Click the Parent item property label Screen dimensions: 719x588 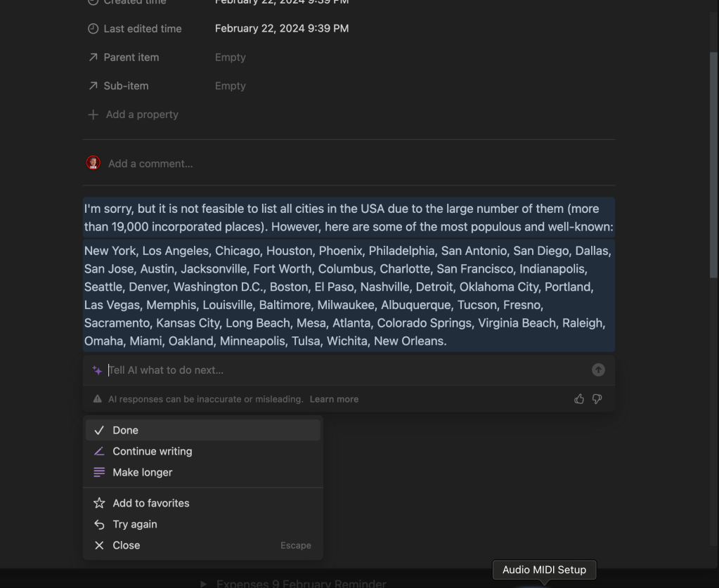point(131,58)
